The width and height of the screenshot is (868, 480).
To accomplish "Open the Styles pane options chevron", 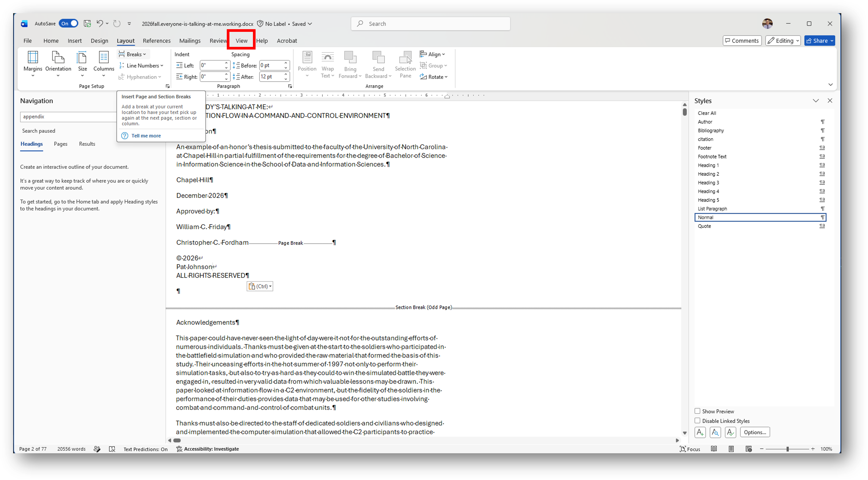I will (x=815, y=101).
